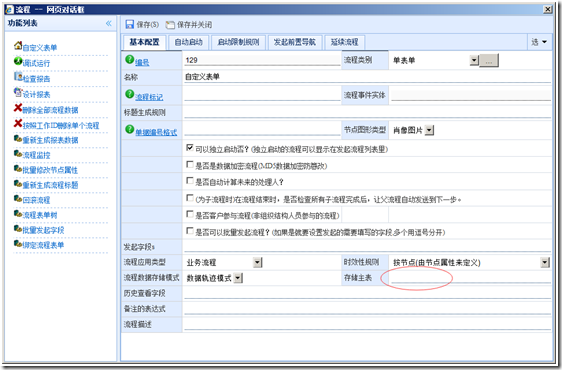Click the IE icon in the title bar

pyautogui.click(x=10, y=9)
